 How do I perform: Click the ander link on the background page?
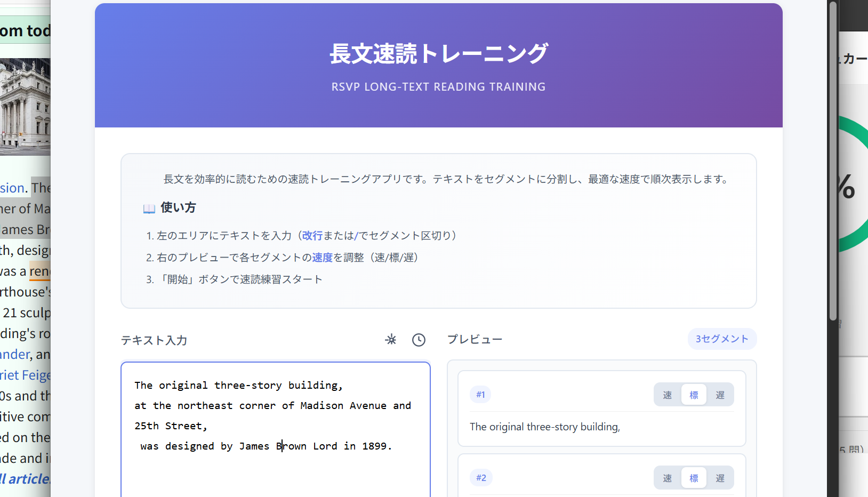14,354
